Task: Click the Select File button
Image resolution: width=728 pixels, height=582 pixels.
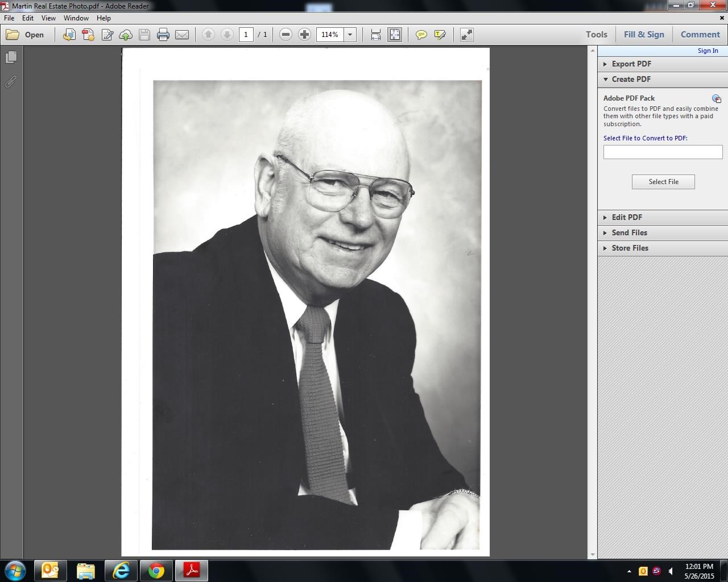Action: [663, 181]
